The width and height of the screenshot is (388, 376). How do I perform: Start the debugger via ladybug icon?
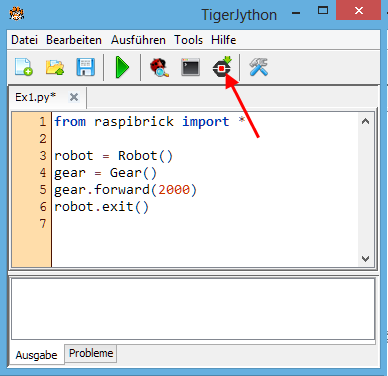tap(159, 67)
